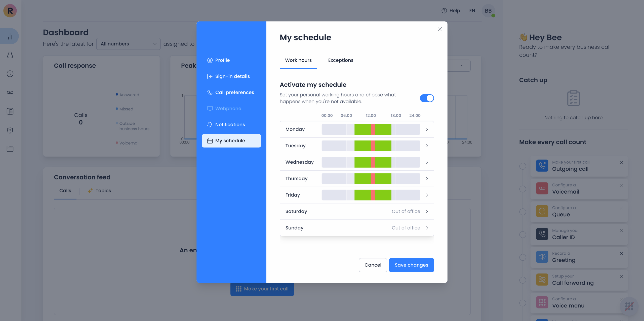The width and height of the screenshot is (644, 321).
Task: Open the All numbers dropdown
Action: click(x=128, y=44)
